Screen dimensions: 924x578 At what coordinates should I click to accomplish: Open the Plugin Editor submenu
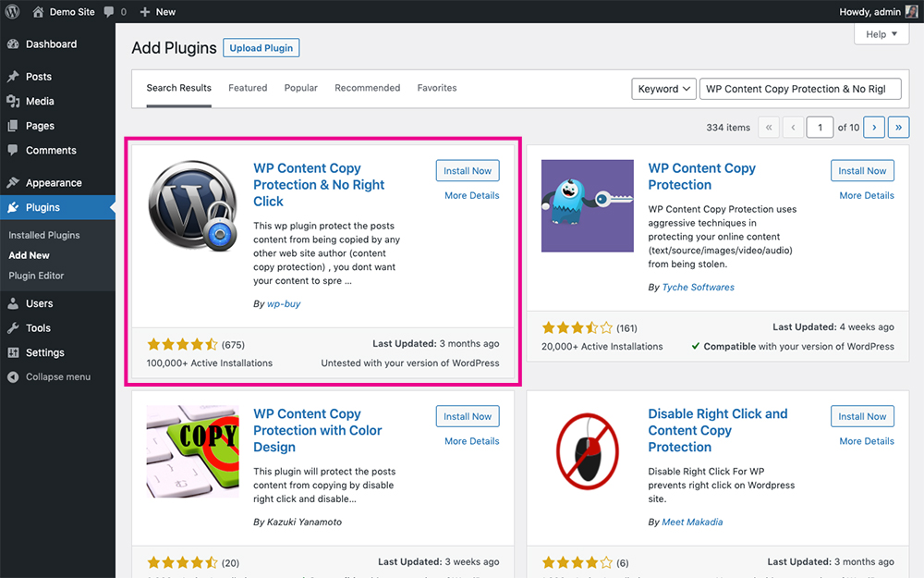pyautogui.click(x=36, y=276)
